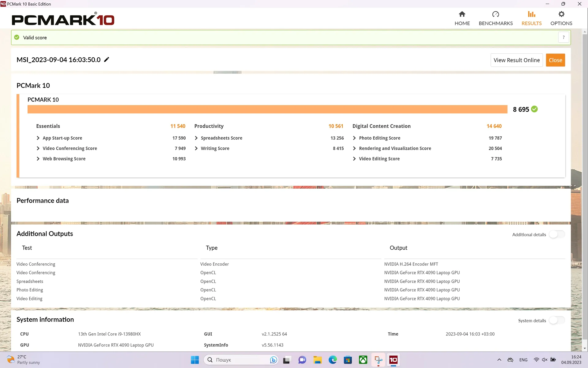The width and height of the screenshot is (588, 368).
Task: Open Bing chat icon in search box
Action: pos(273,360)
